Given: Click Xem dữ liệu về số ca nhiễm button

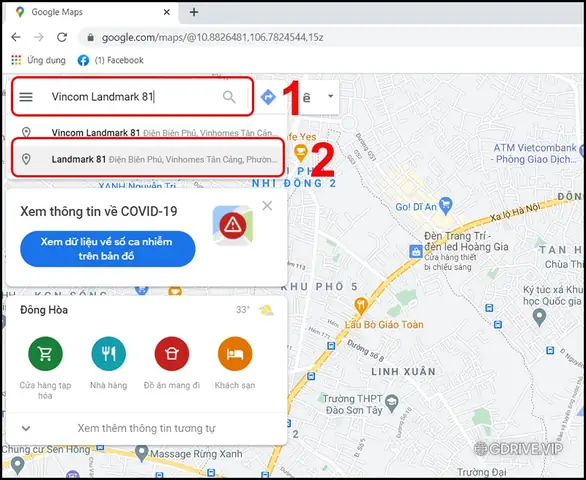Looking at the screenshot, I should 108,249.
